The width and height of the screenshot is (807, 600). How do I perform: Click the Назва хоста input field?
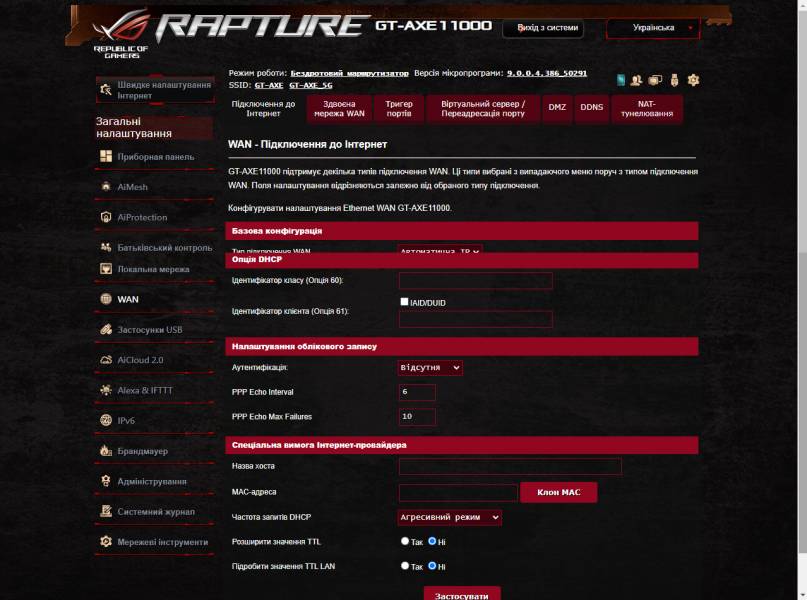click(x=510, y=466)
